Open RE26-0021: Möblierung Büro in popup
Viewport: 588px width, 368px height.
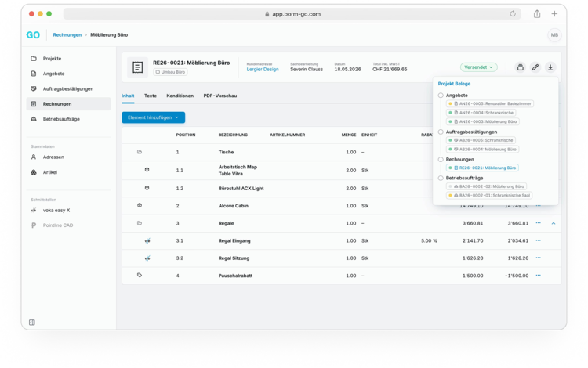point(482,168)
